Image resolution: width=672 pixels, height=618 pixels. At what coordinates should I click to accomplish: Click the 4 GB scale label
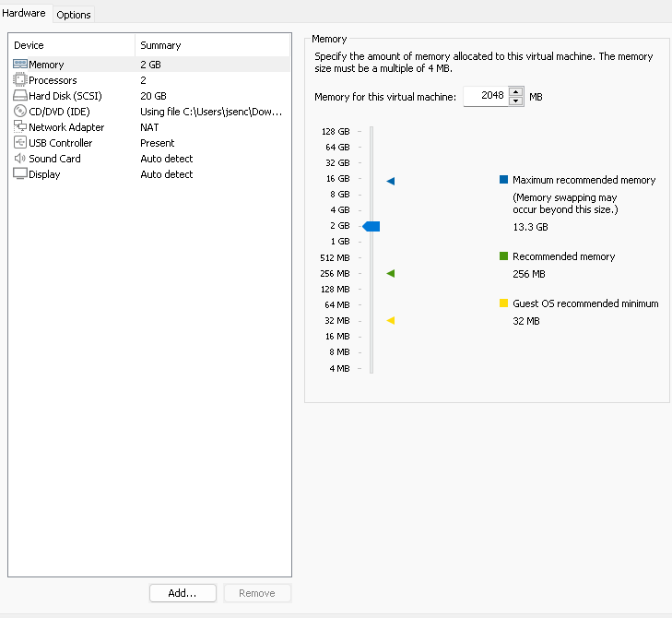click(340, 210)
